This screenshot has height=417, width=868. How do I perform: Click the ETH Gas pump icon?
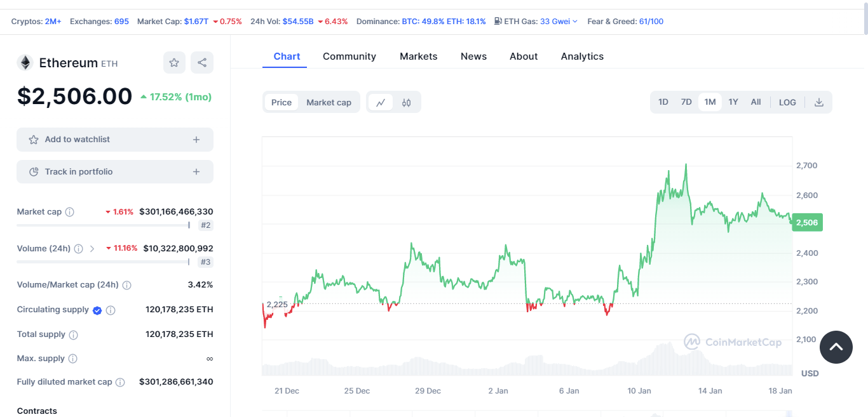(x=498, y=22)
